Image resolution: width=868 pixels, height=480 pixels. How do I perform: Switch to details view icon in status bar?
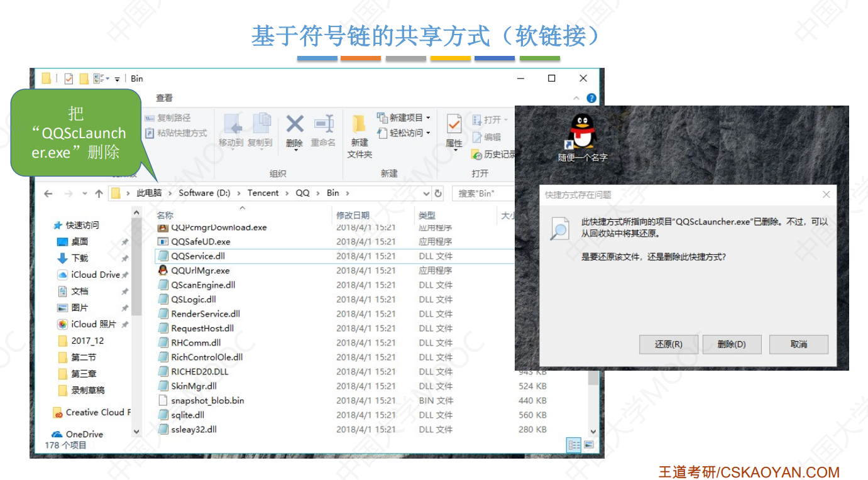[x=574, y=445]
